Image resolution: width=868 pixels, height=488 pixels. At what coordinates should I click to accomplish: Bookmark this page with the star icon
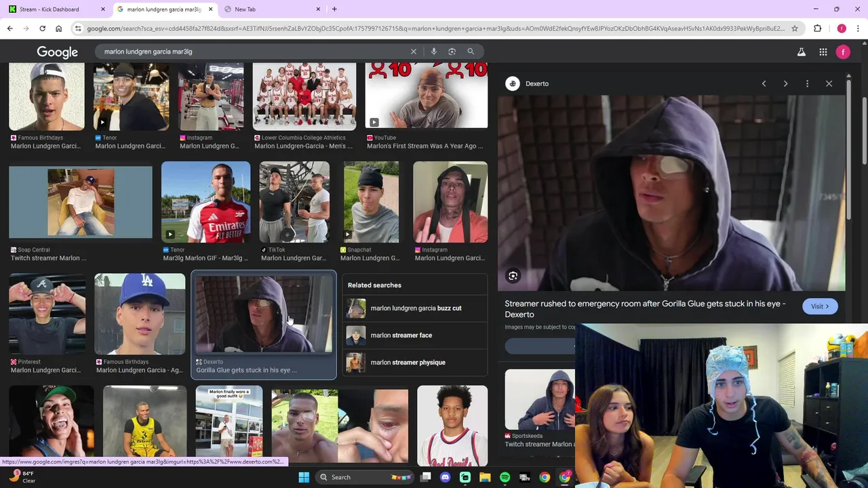795,28
